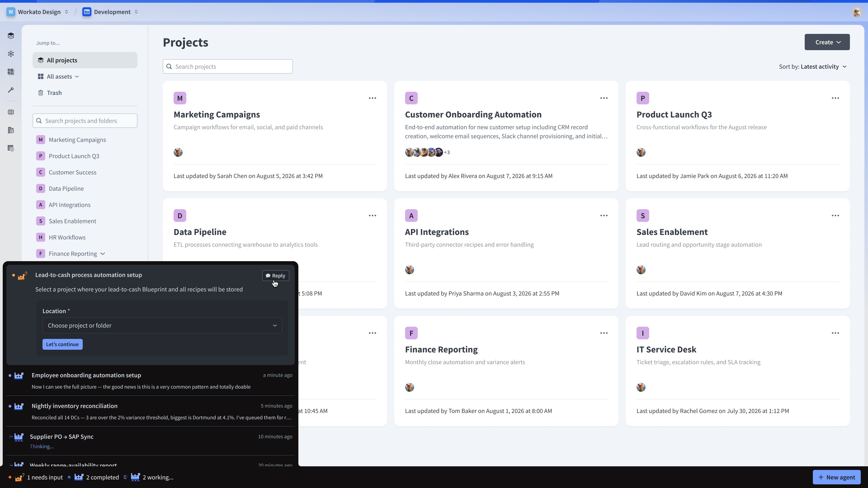The width and height of the screenshot is (868, 488).
Task: Click the Let's continue button
Action: pos(62,344)
